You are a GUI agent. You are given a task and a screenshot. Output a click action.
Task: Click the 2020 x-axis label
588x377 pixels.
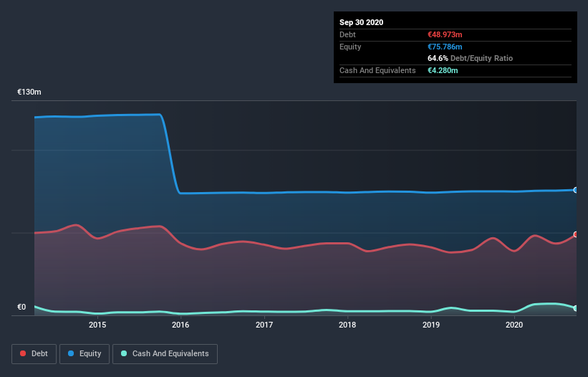click(514, 325)
